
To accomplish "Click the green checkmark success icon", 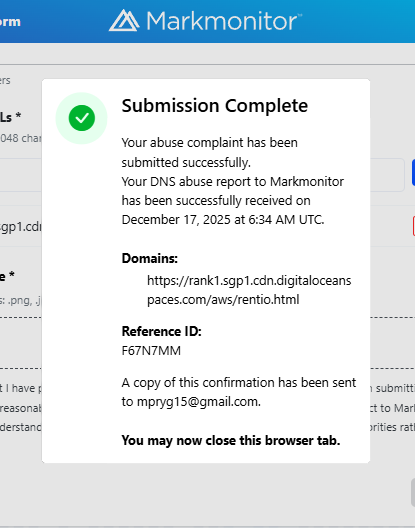I will coord(82,118).
